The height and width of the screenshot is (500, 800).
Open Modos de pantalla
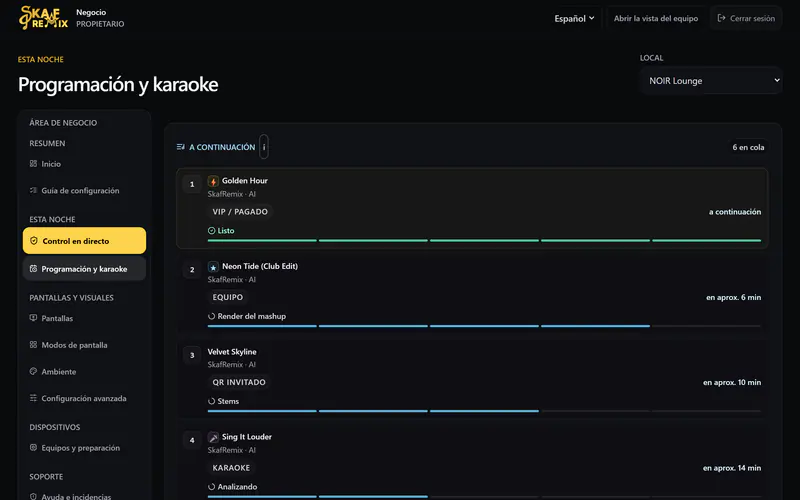(84, 345)
